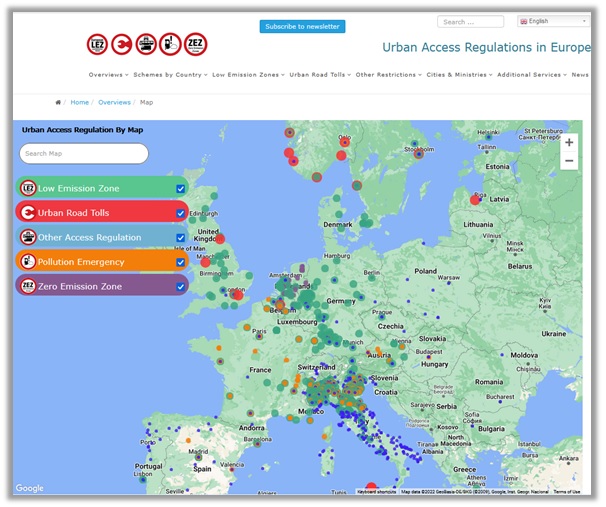Click icon in Pollution Emergency filter
Viewport: 606px width, 507px height.
coord(28,262)
